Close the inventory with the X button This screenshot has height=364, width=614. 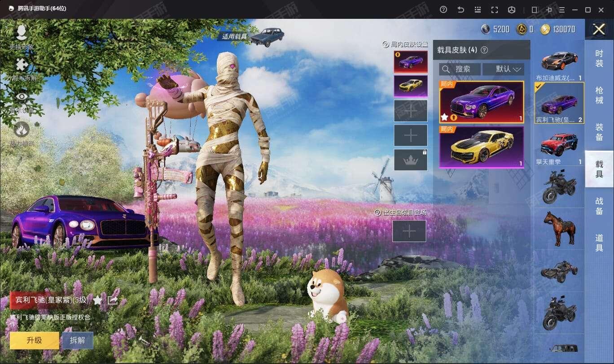[x=599, y=29]
